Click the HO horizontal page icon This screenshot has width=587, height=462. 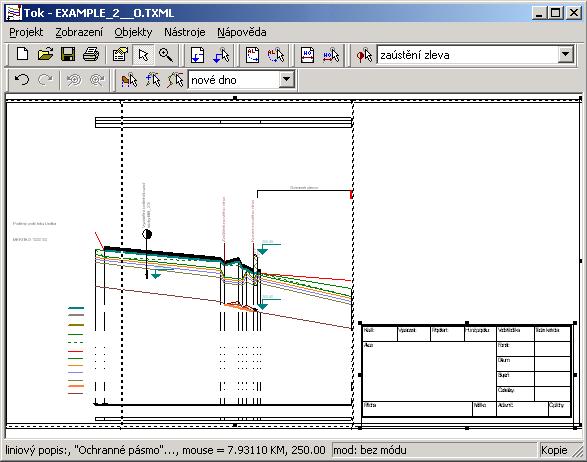(x=307, y=55)
